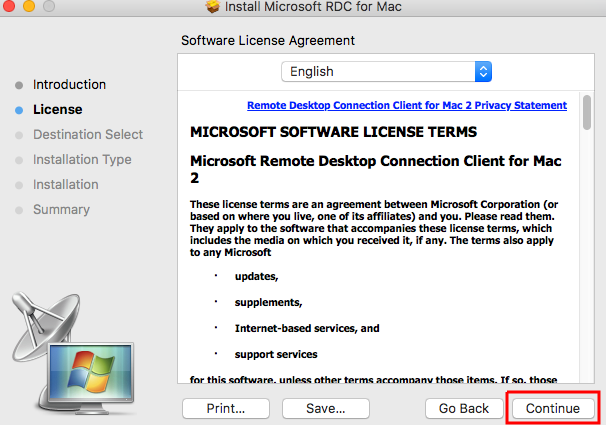Minimize the installer with yellow button
Viewport: 606px width, 425px height.
pyautogui.click(x=29, y=6)
